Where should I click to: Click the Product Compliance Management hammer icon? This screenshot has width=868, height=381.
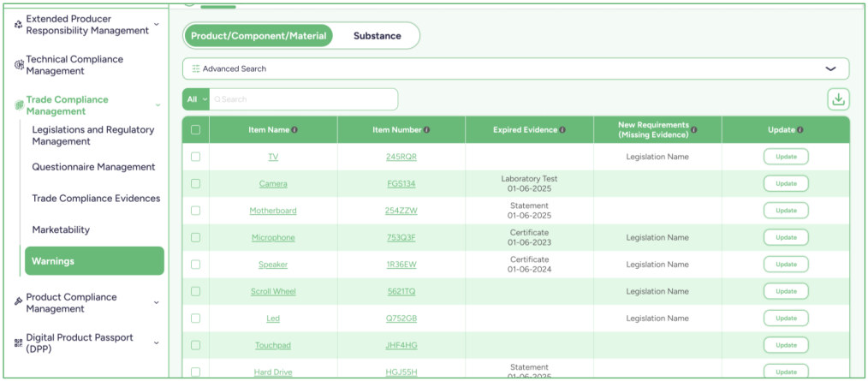(18, 301)
